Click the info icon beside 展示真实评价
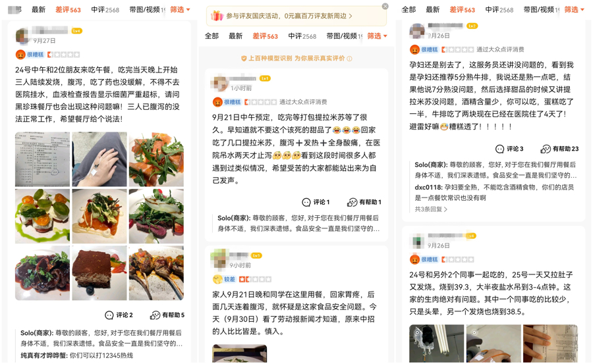This screenshot has height=364, width=593. [349, 59]
